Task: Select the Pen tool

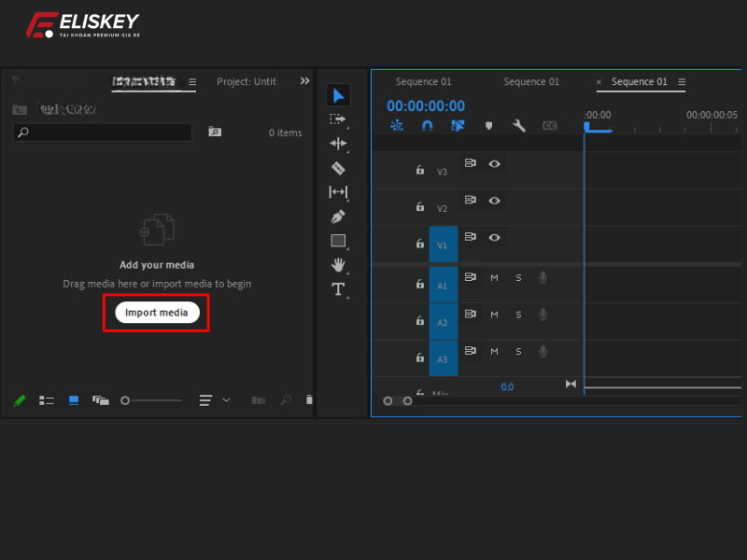Action: click(x=337, y=217)
